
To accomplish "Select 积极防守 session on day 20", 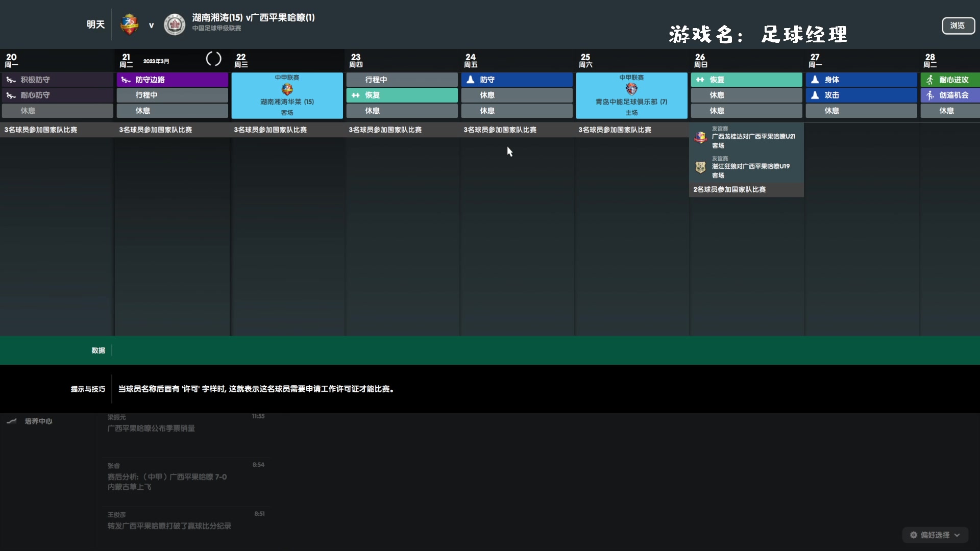I will coord(58,80).
